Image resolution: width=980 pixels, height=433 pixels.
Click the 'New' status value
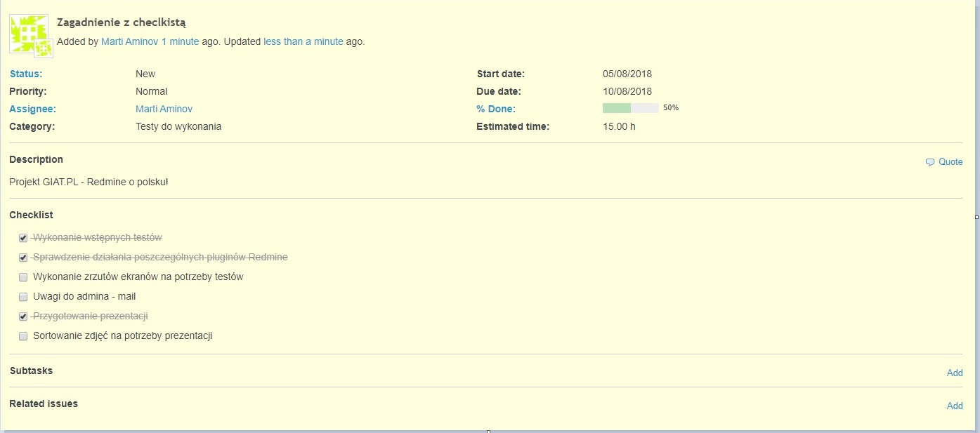coord(145,74)
